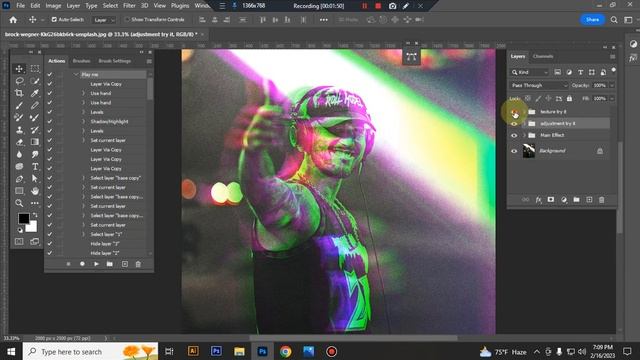This screenshot has height=360, width=640.
Task: Delete layer using Layers trash icon
Action: click(602, 200)
